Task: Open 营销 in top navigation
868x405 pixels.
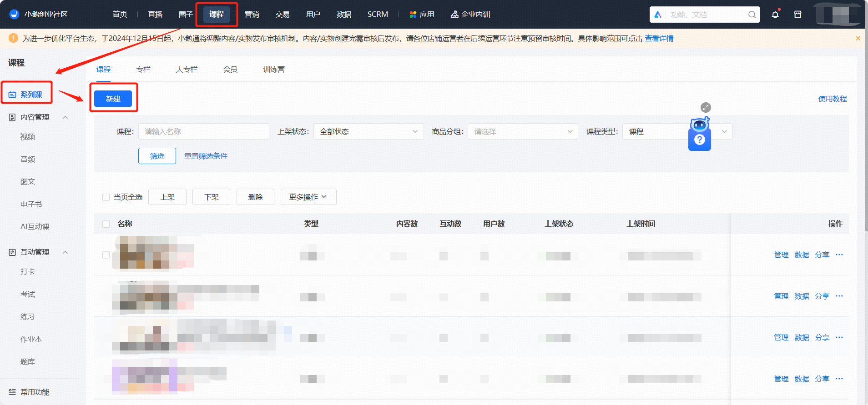Action: click(252, 15)
